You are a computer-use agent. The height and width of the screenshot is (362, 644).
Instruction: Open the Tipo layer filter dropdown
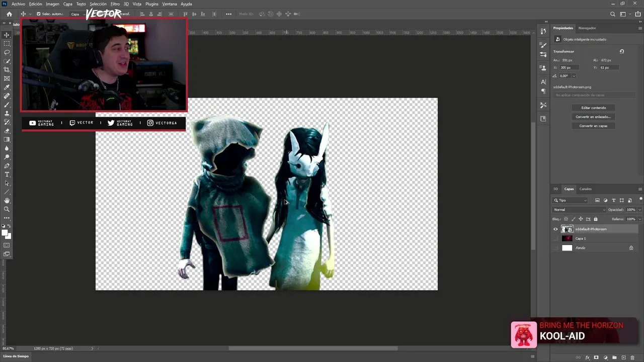[571, 200]
